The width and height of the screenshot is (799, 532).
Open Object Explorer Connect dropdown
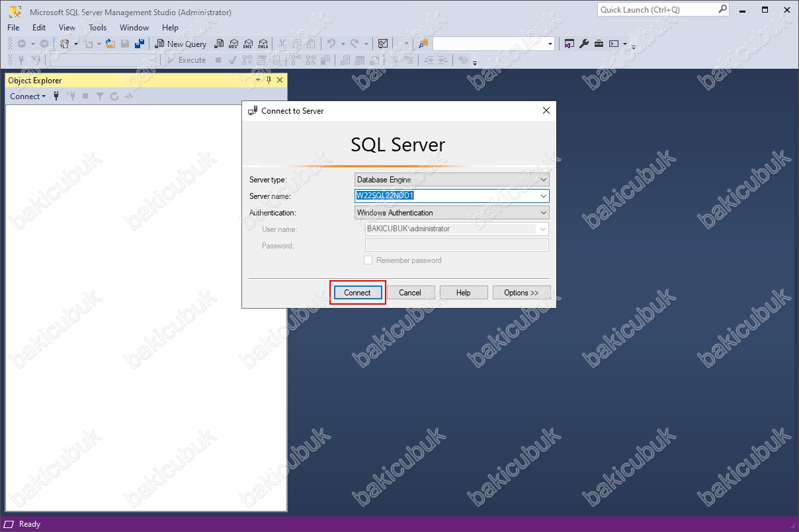(28, 96)
